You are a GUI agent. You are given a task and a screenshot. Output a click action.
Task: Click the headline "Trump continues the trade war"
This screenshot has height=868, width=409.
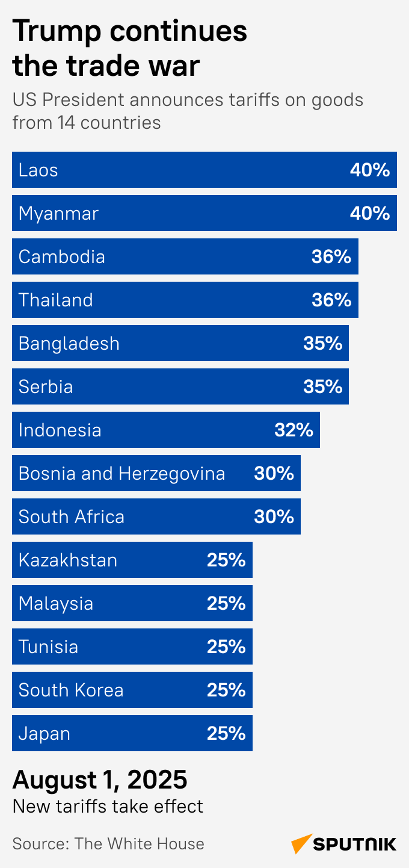pyautogui.click(x=130, y=48)
